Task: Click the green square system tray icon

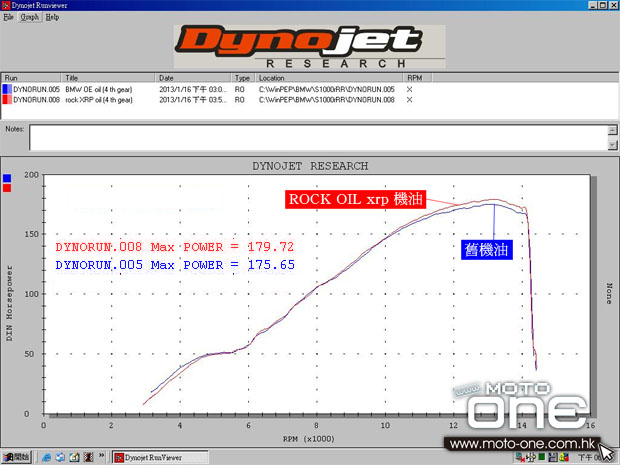Action: pos(542,457)
